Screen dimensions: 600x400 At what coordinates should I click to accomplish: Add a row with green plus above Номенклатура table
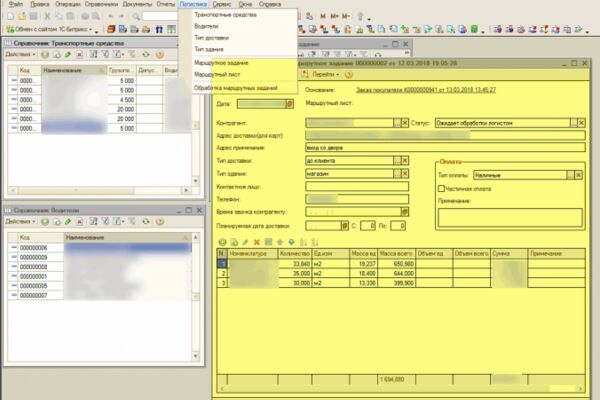coord(222,242)
